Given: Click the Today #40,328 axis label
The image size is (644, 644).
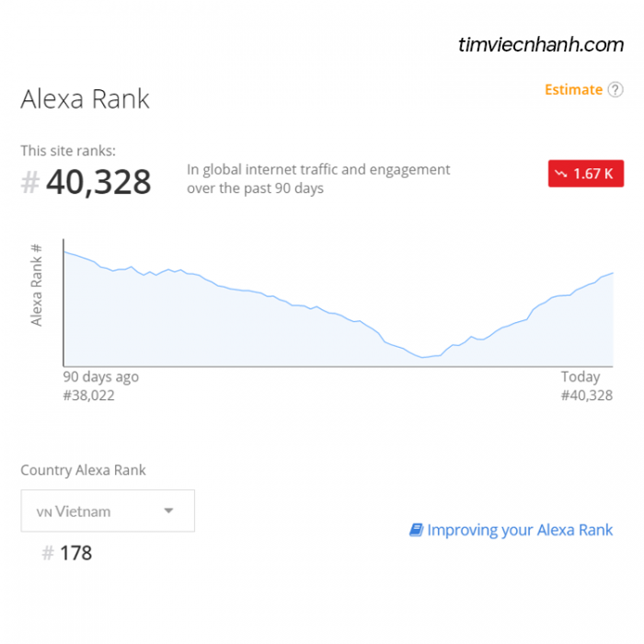Looking at the screenshot, I should [587, 386].
